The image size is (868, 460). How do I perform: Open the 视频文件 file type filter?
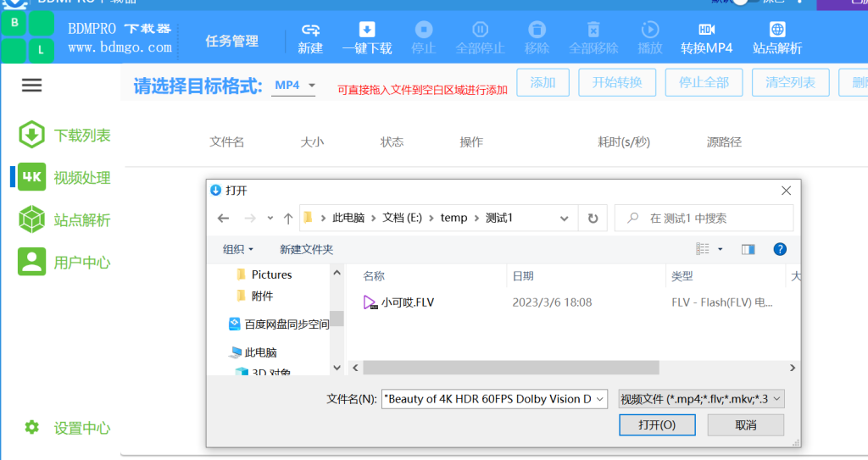(701, 399)
